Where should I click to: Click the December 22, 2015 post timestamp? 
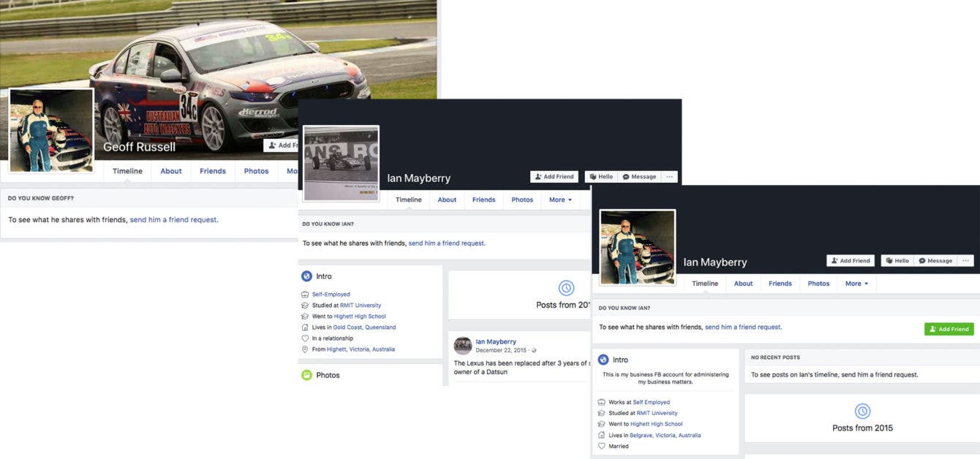(x=501, y=351)
